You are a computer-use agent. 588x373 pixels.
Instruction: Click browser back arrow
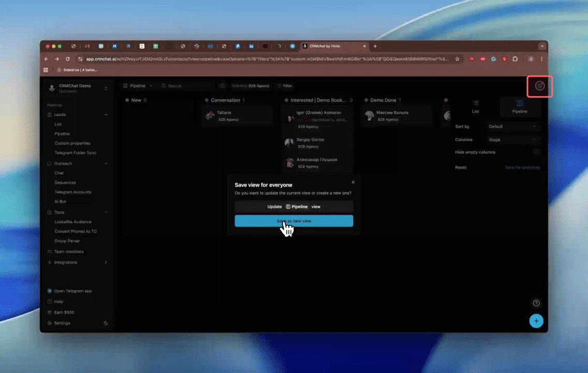tap(46, 59)
